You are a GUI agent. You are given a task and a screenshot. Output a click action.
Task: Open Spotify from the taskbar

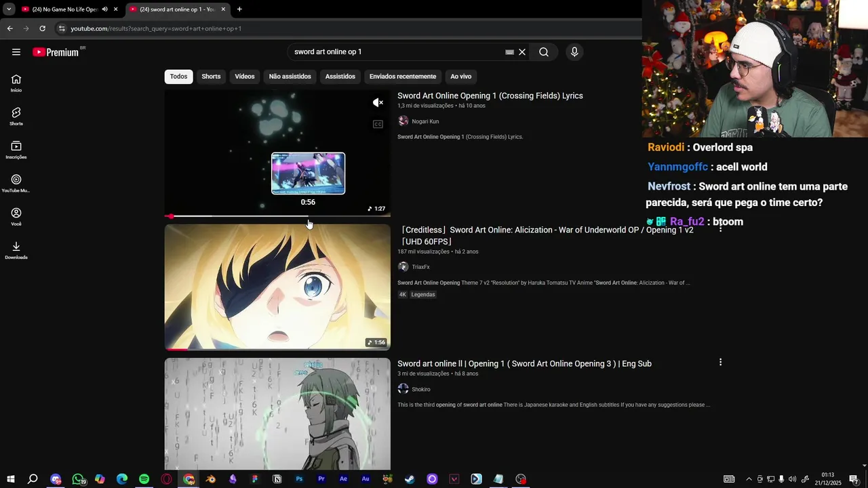(144, 479)
